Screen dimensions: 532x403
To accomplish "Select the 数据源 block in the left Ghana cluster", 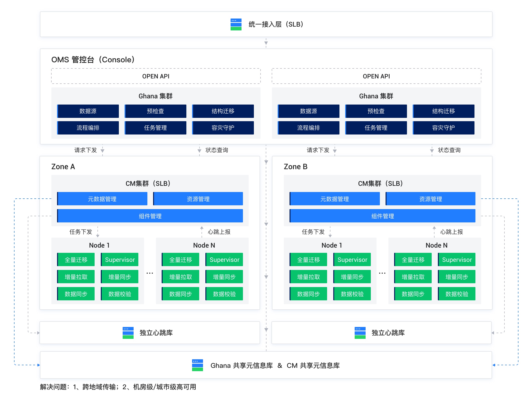I will (88, 111).
